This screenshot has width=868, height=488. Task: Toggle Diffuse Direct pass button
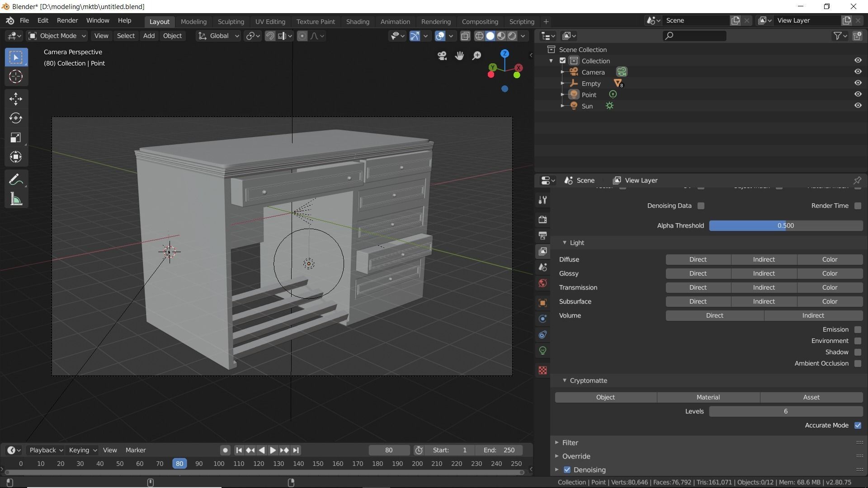698,259
